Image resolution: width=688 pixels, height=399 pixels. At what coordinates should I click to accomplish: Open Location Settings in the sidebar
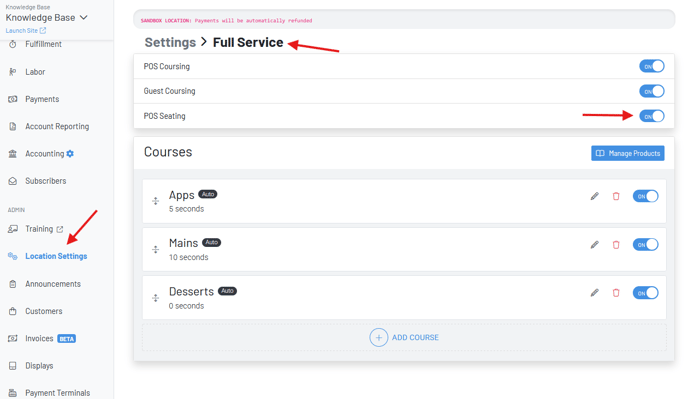coord(56,256)
